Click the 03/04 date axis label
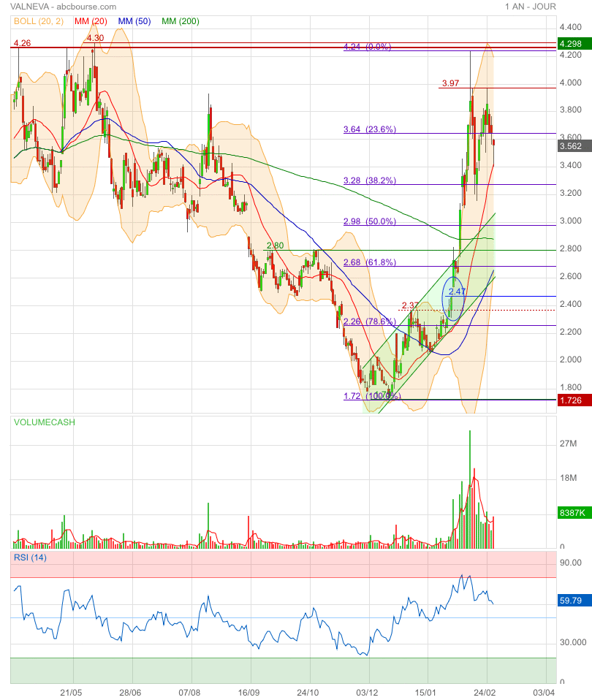Image resolution: width=592 pixels, height=700 pixels. [x=544, y=693]
